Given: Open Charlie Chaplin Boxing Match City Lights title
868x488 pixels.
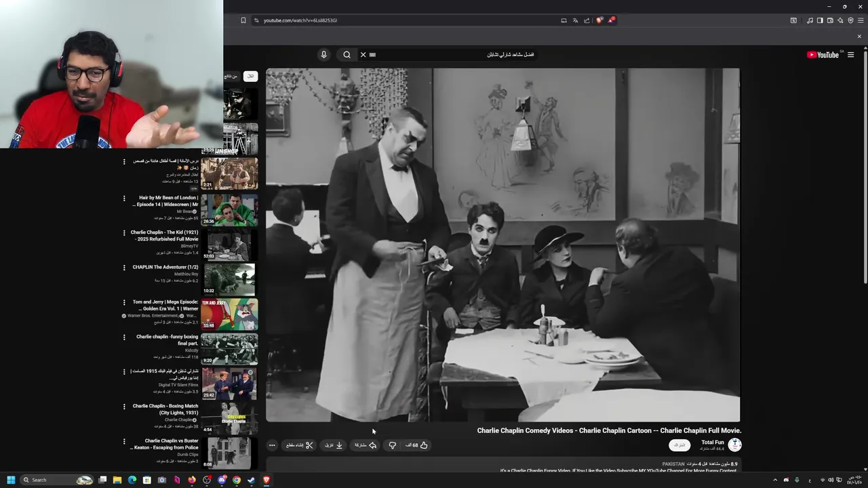Looking at the screenshot, I should point(165,409).
